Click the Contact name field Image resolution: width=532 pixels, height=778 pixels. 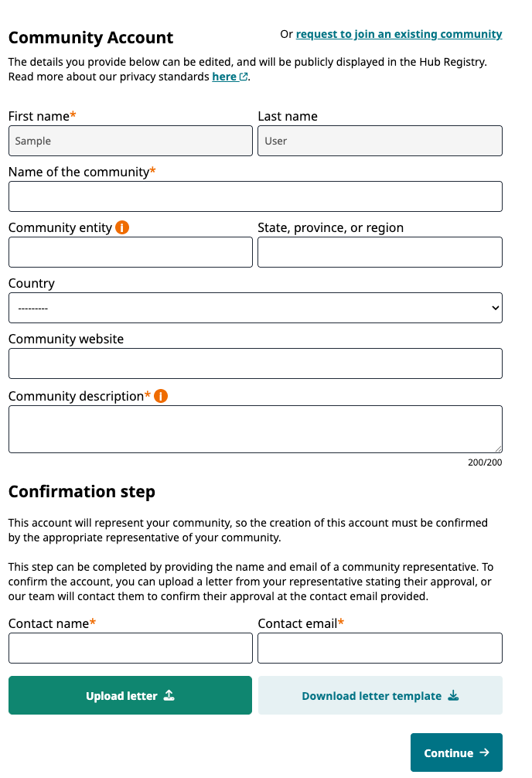131,648
